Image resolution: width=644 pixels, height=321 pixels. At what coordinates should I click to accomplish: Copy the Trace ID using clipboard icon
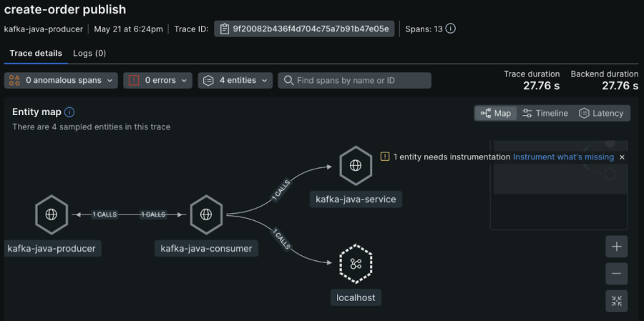[x=224, y=29]
